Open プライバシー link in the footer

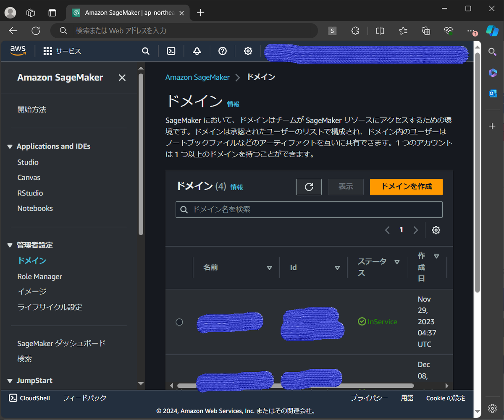369,398
